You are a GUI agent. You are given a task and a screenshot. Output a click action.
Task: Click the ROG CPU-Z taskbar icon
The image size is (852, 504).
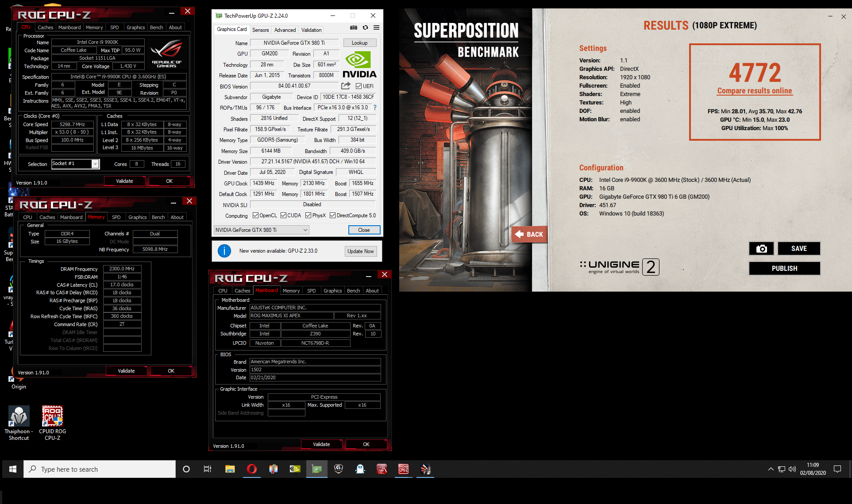(403, 469)
